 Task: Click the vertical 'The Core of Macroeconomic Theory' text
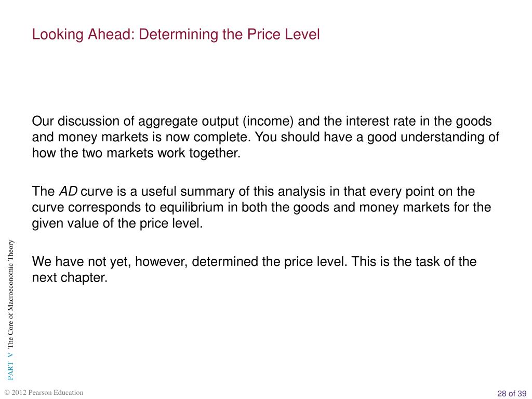click(10, 294)
